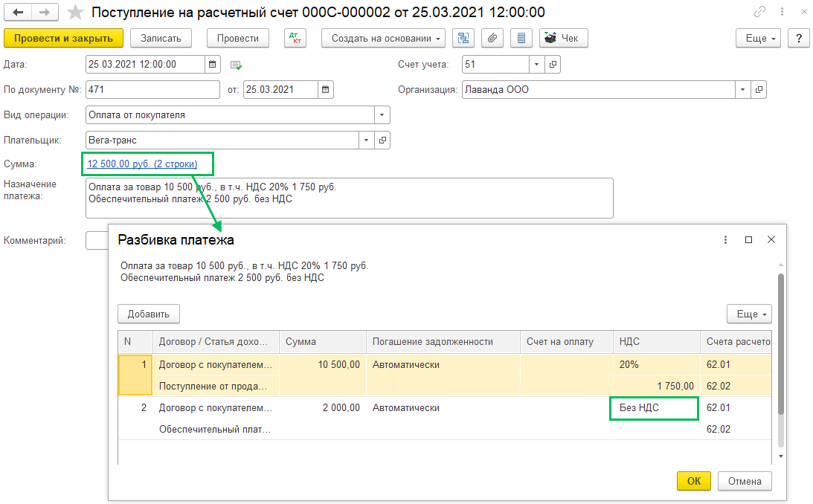813x504 pixels.
Task: Click the dialog's vertical scrollbar thumb
Action: 781,344
